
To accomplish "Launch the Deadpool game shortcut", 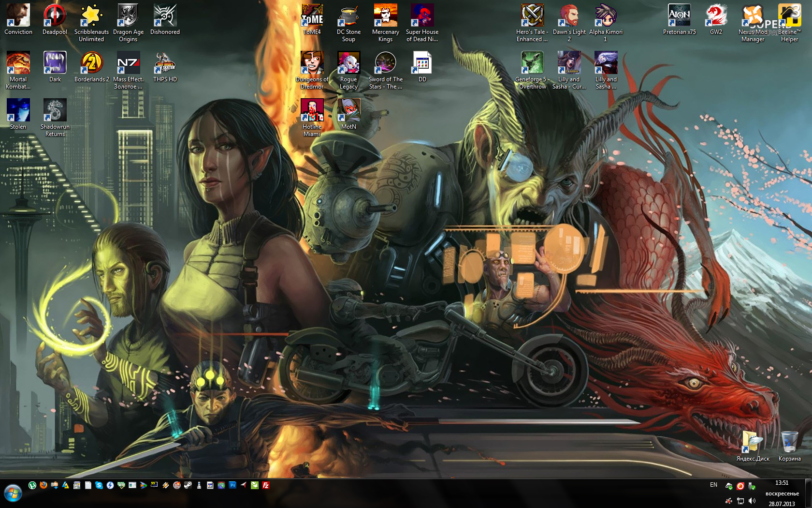I will point(55,19).
